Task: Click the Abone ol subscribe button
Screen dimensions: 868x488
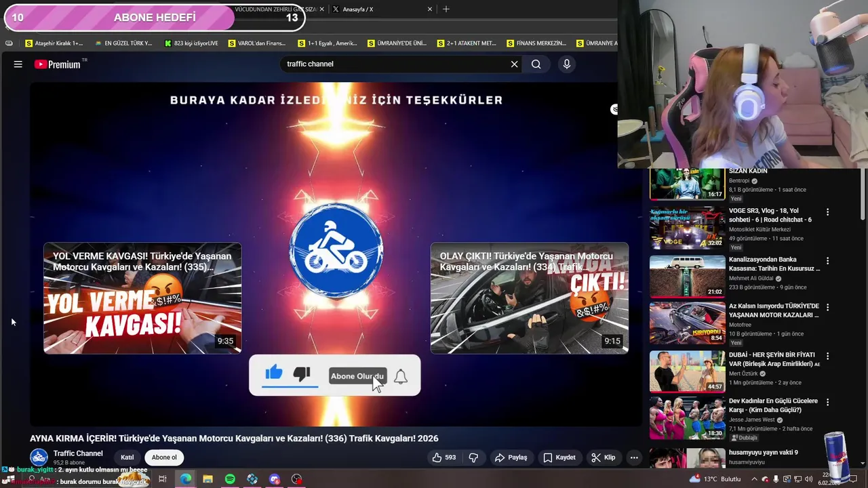Action: click(x=164, y=457)
